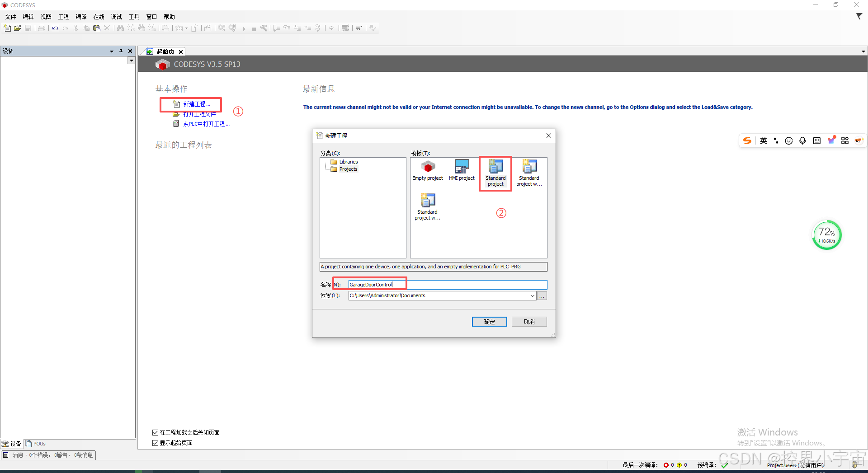The width and height of the screenshot is (868, 473).
Task: Click the Login gear toolbar icon
Action: click(222, 28)
